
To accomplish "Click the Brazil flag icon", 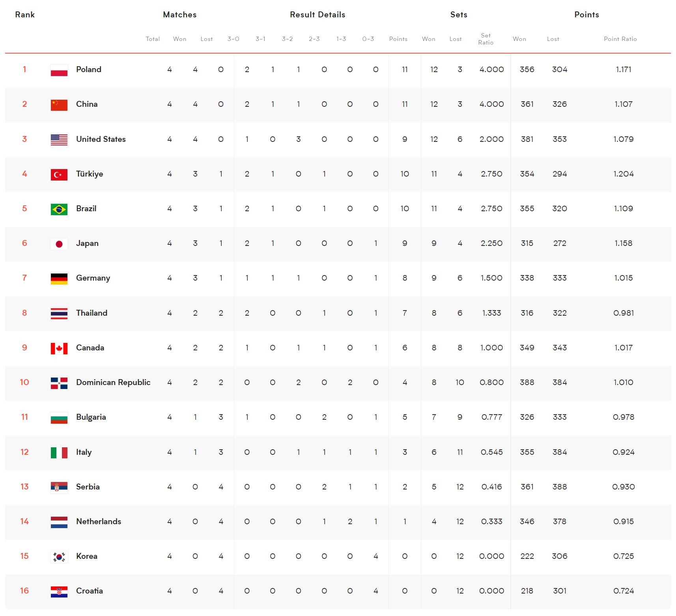I will click(59, 209).
